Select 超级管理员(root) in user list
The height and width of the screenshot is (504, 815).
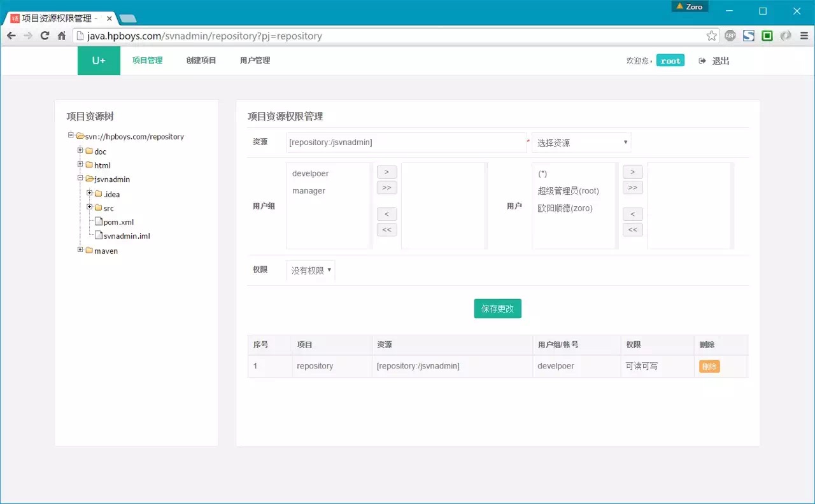(569, 191)
